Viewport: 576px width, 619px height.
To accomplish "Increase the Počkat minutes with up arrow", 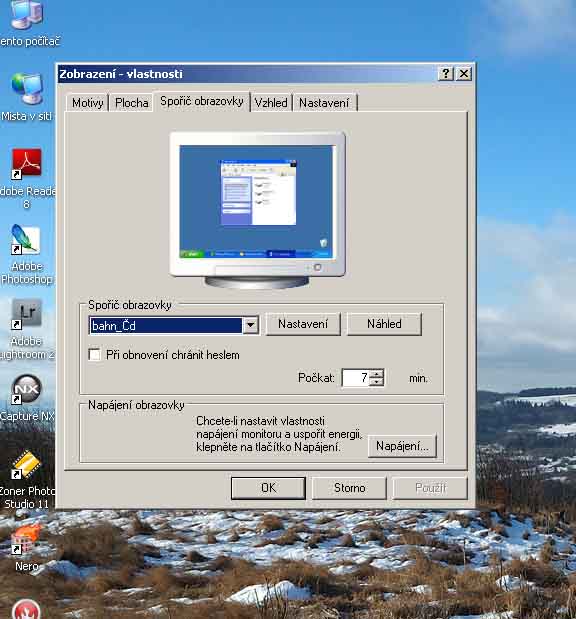I will 377,373.
